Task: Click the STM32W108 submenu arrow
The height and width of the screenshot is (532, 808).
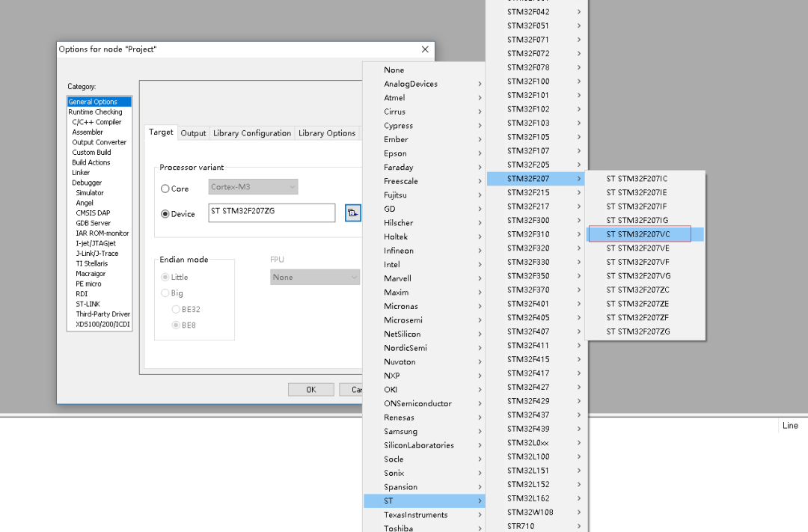Action: pos(579,513)
